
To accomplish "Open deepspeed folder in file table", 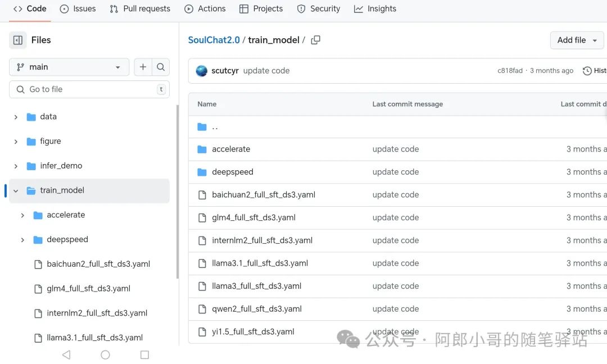I will (x=233, y=172).
